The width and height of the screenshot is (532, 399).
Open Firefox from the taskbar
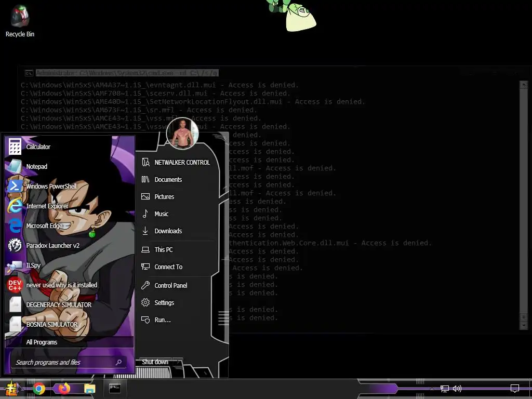64,389
